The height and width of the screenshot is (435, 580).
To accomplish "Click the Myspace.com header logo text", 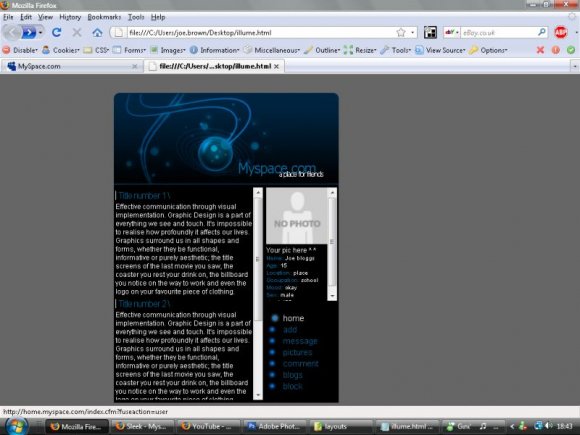I will click(x=277, y=168).
